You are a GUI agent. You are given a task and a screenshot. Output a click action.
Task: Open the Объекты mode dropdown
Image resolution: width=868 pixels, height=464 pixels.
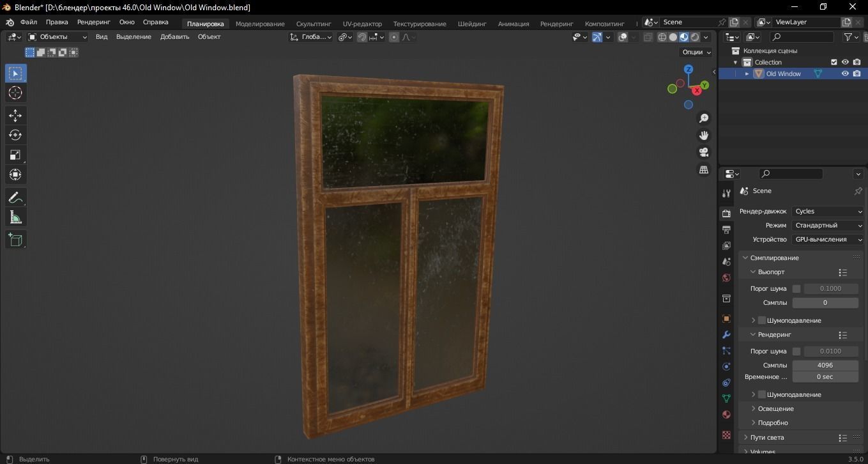57,37
